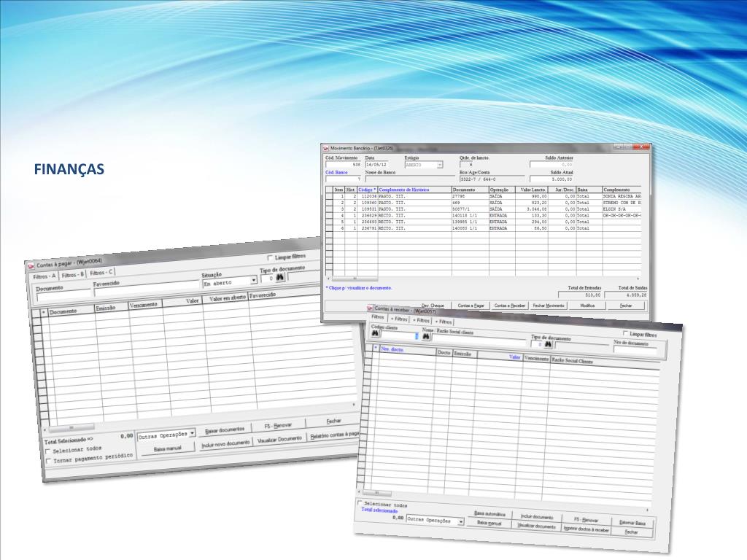Select the last + Filtros tab in Contas à receber
The width and height of the screenshot is (747, 560).
tap(443, 322)
